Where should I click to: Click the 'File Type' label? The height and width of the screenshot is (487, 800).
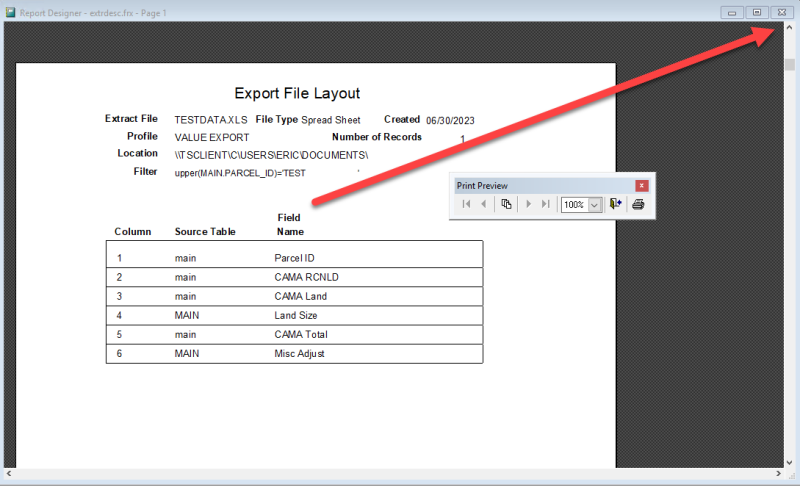(x=277, y=119)
